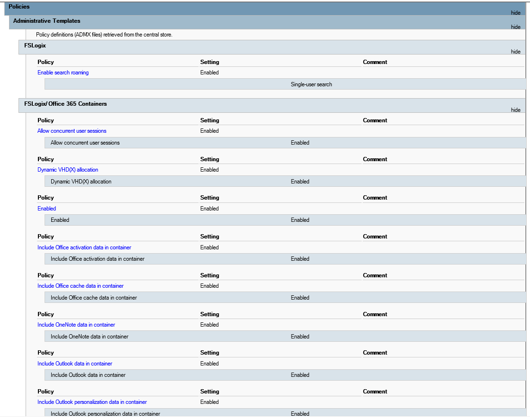Open Include Outlook data in container link
530x420 pixels.
(75, 364)
